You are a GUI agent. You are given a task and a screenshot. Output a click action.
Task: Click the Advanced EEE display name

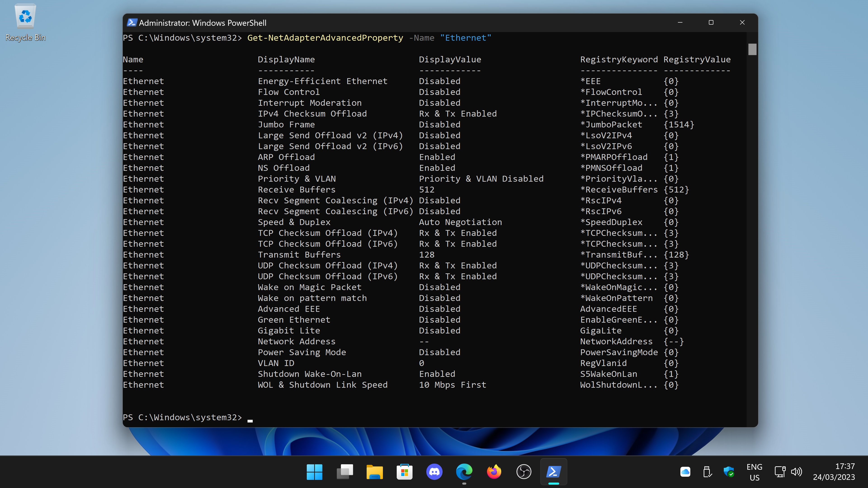[x=289, y=309]
